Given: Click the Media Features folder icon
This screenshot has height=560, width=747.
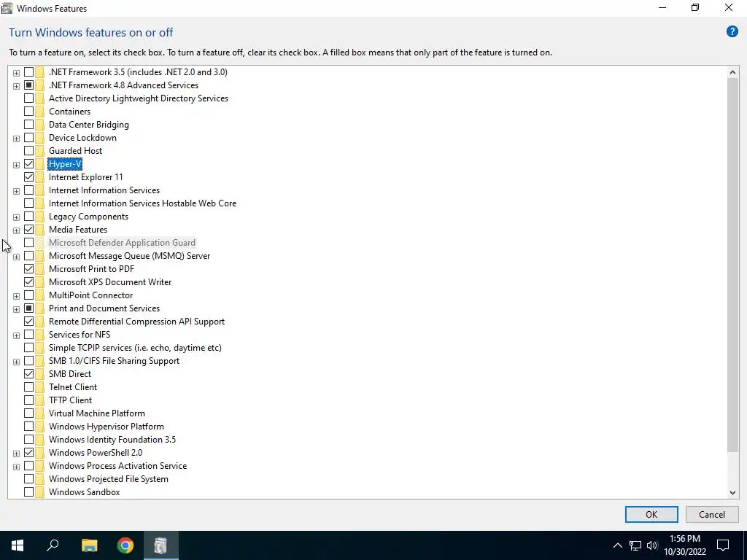Looking at the screenshot, I should [x=40, y=230].
